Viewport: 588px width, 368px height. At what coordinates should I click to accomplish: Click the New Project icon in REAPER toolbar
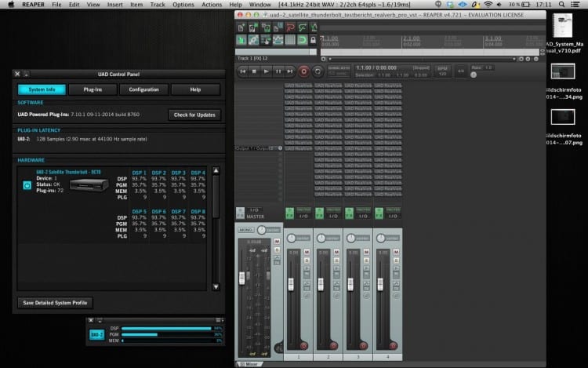coord(241,27)
